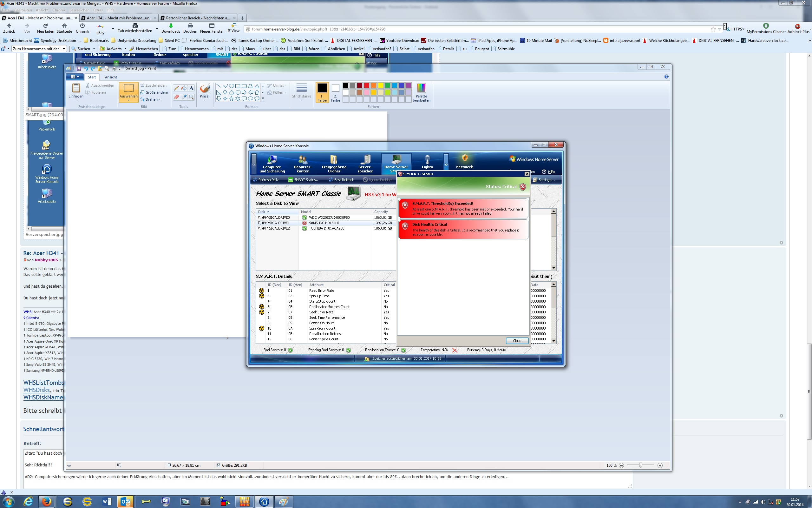Screen dimensions: 812x508
Task: Open the Google toolbar search box dropdown
Action: 64,49
